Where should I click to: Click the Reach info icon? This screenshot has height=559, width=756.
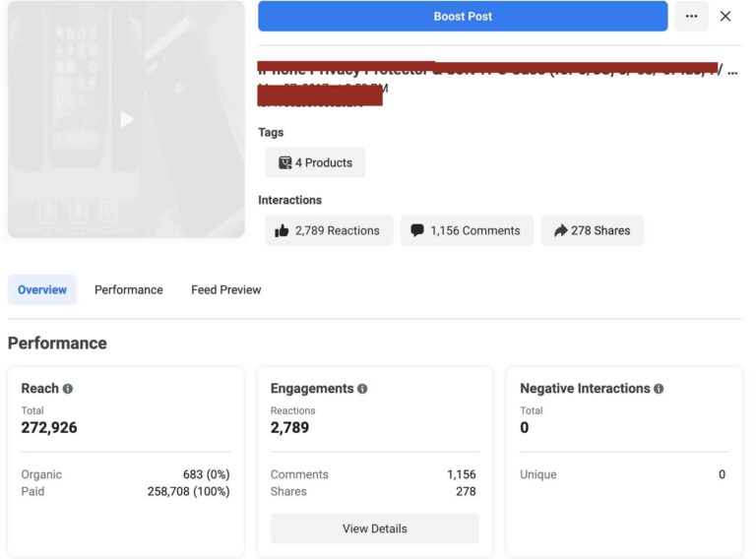(x=68, y=389)
